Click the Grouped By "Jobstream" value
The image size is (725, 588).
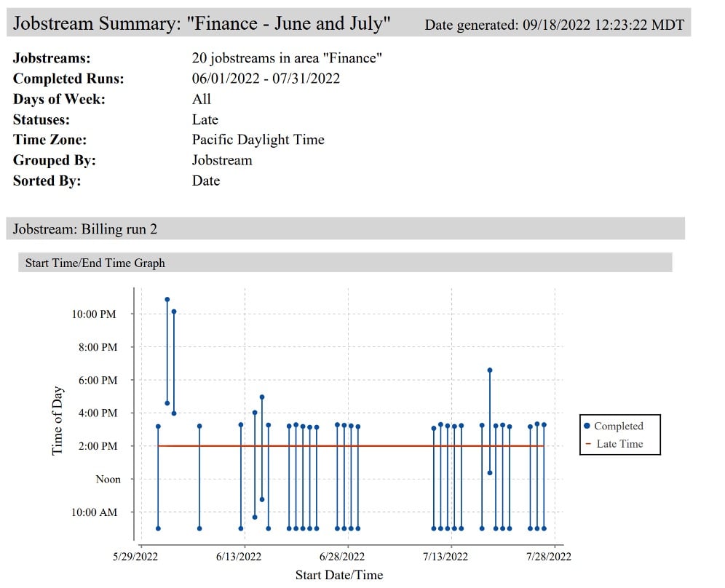tap(222, 160)
